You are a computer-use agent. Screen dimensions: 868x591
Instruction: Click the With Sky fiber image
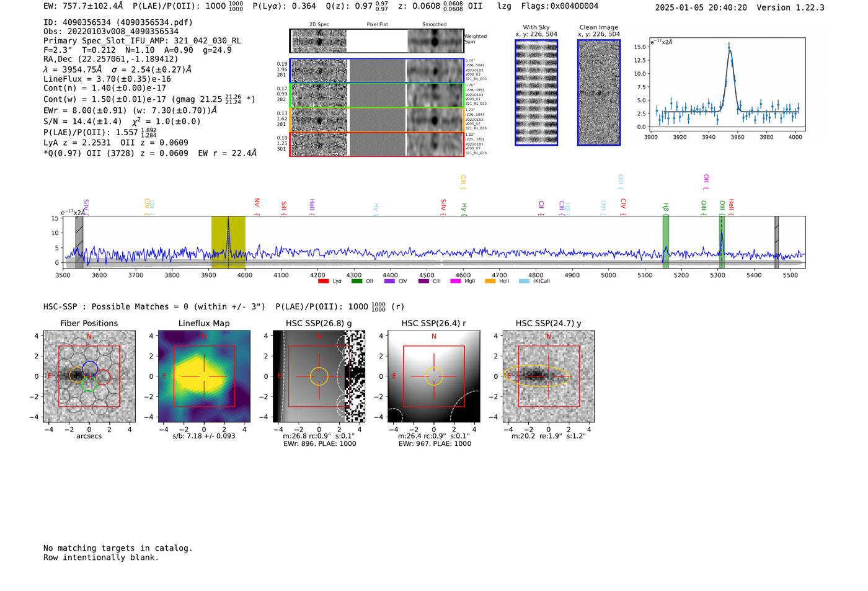(x=536, y=92)
